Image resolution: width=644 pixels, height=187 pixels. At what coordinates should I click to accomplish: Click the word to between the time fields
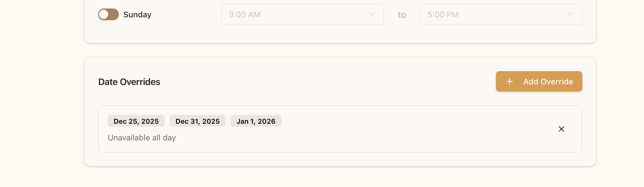402,14
